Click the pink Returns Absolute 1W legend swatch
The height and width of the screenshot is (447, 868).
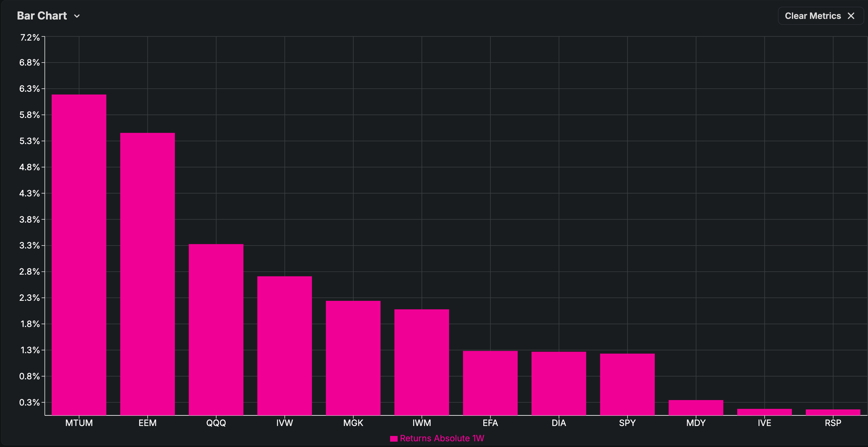click(393, 439)
